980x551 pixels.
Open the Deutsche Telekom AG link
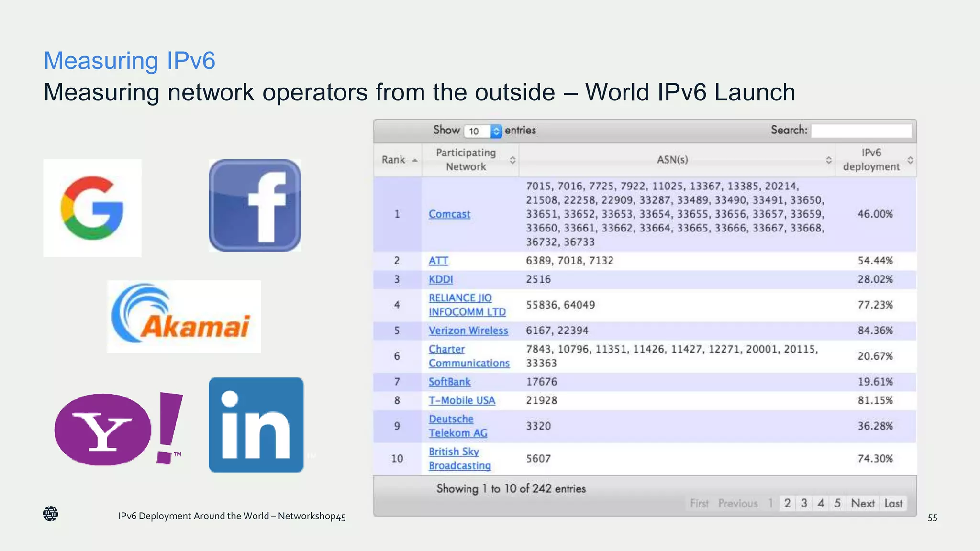pyautogui.click(x=458, y=426)
